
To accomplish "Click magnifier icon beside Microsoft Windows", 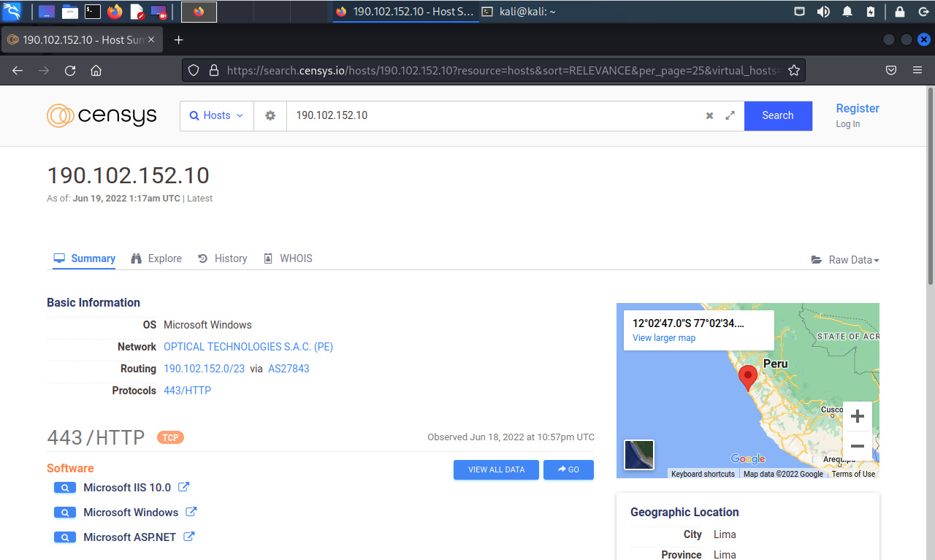I will click(x=65, y=513).
